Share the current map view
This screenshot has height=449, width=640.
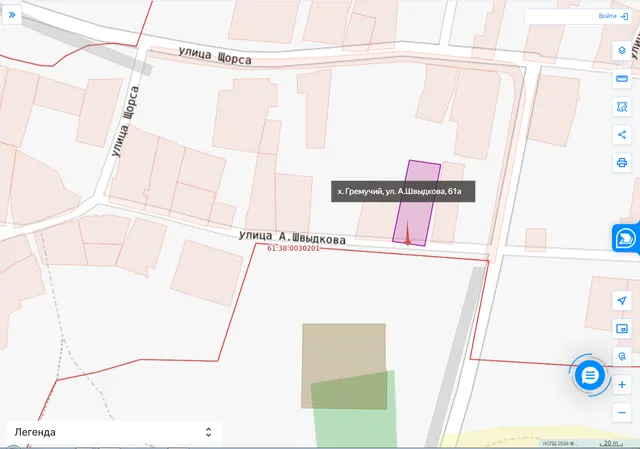point(622,135)
